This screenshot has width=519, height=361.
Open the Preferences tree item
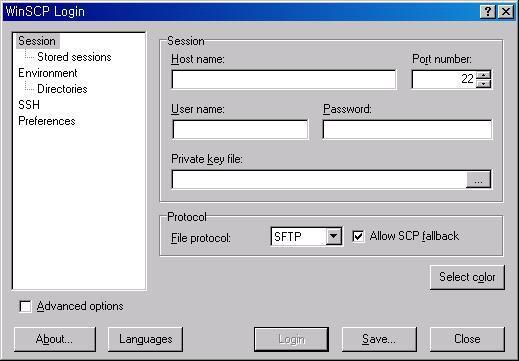(x=47, y=121)
